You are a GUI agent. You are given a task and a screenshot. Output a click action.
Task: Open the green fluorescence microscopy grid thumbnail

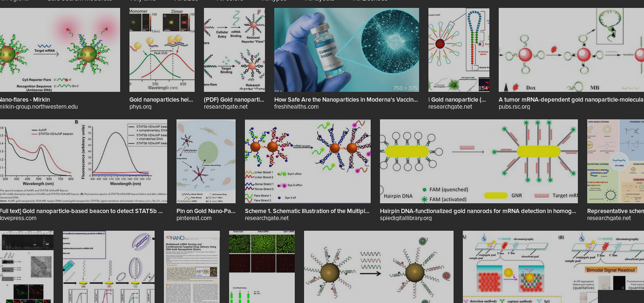pyautogui.click(x=262, y=267)
